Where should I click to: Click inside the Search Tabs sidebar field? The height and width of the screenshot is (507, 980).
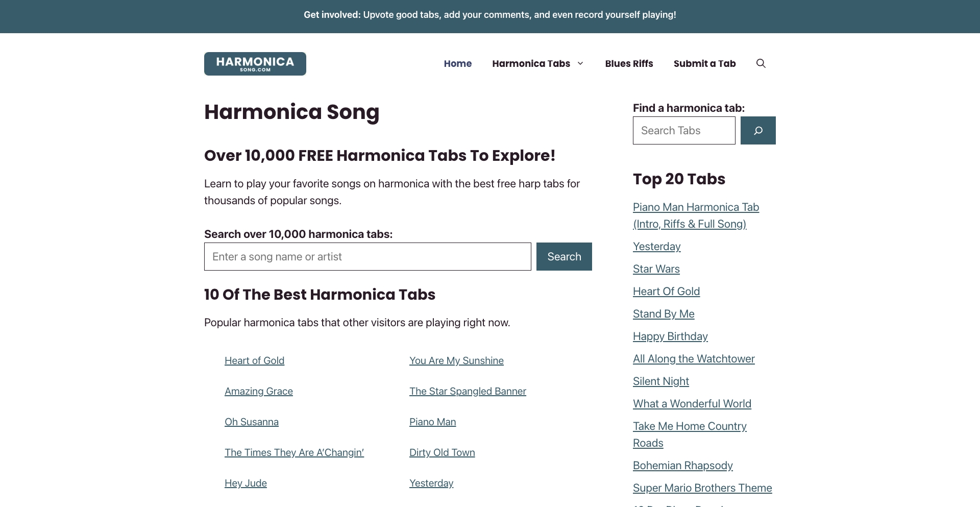click(x=683, y=130)
